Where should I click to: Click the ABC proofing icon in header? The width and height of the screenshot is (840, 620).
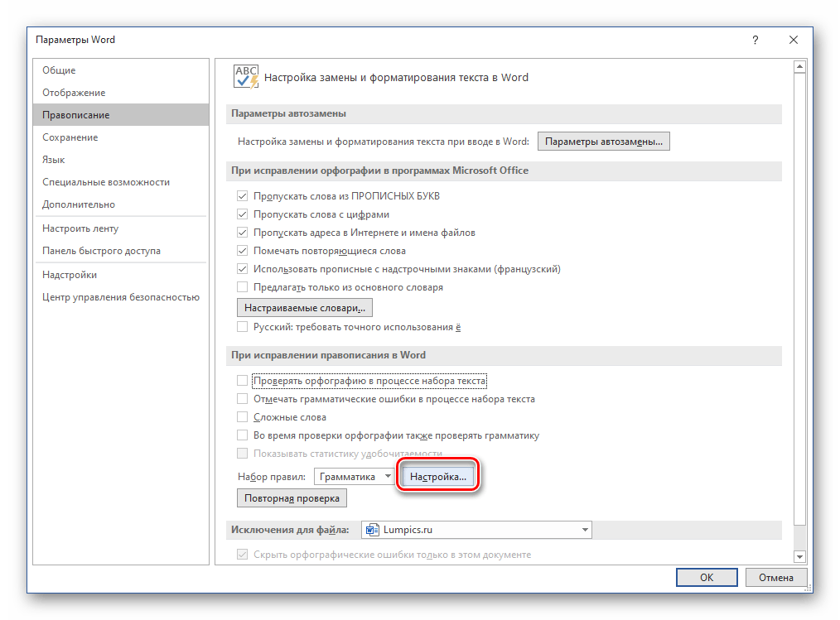246,76
